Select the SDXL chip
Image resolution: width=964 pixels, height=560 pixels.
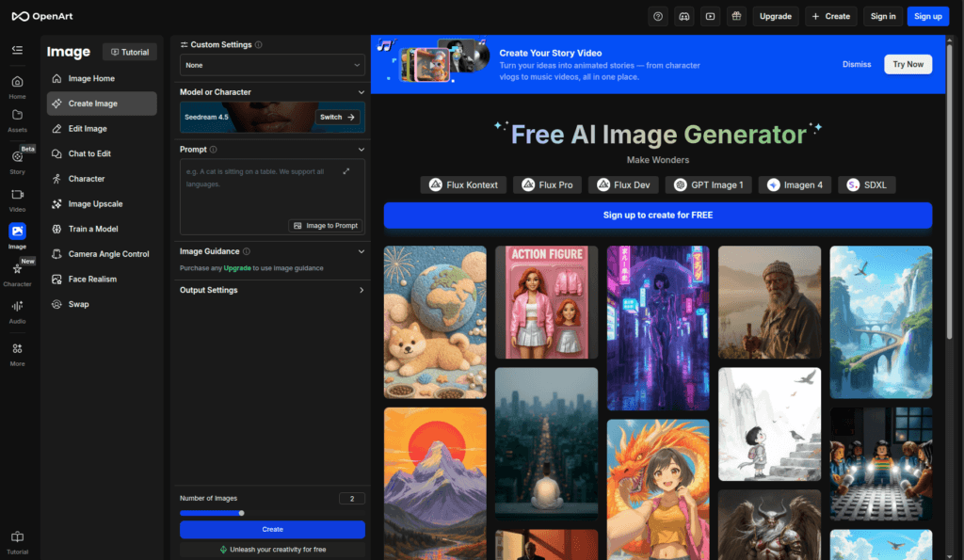[x=867, y=185]
